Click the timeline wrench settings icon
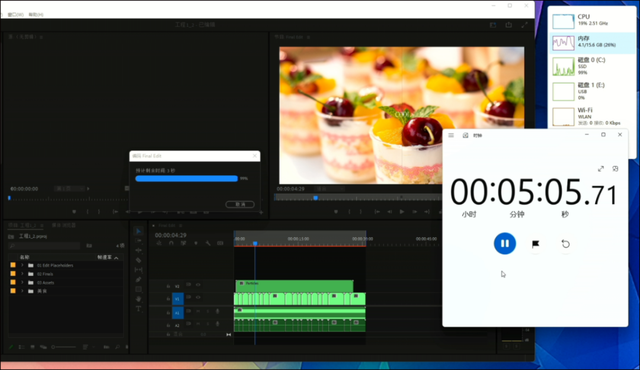This screenshot has width=640, height=370. pos(208,243)
